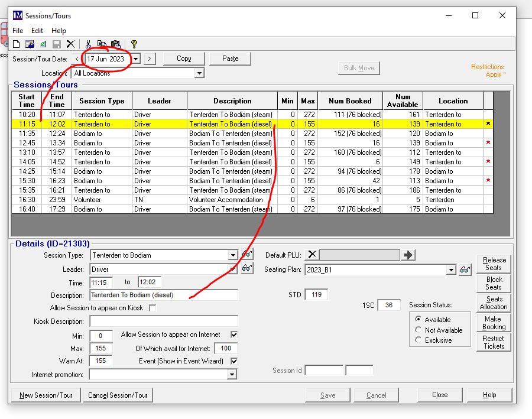Click the copy pages toolbar icon
This screenshot has height=419, width=532.
point(102,44)
